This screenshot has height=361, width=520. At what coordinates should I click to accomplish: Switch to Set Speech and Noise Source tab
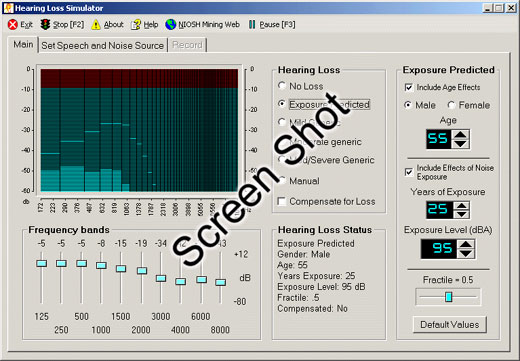click(x=103, y=45)
